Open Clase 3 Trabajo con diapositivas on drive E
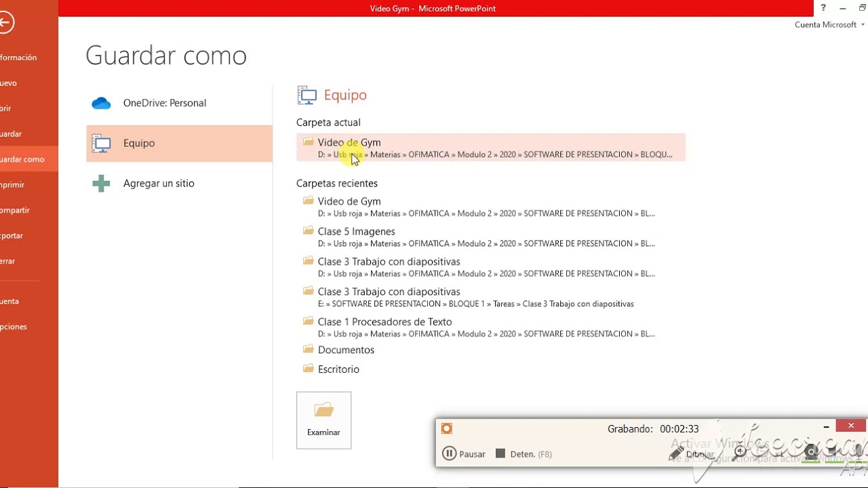The image size is (868, 488). pyautogui.click(x=490, y=297)
